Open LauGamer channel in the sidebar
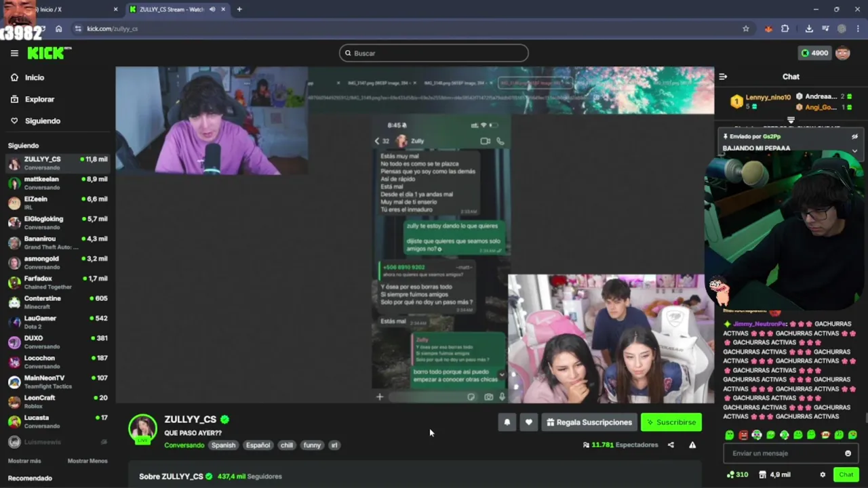The height and width of the screenshot is (488, 868). 58,322
